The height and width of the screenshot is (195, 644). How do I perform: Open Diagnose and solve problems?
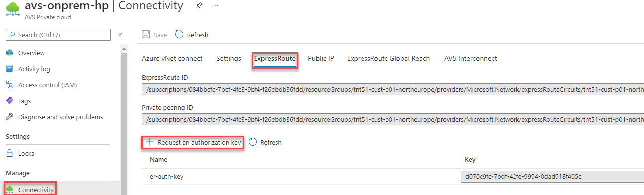coord(60,117)
